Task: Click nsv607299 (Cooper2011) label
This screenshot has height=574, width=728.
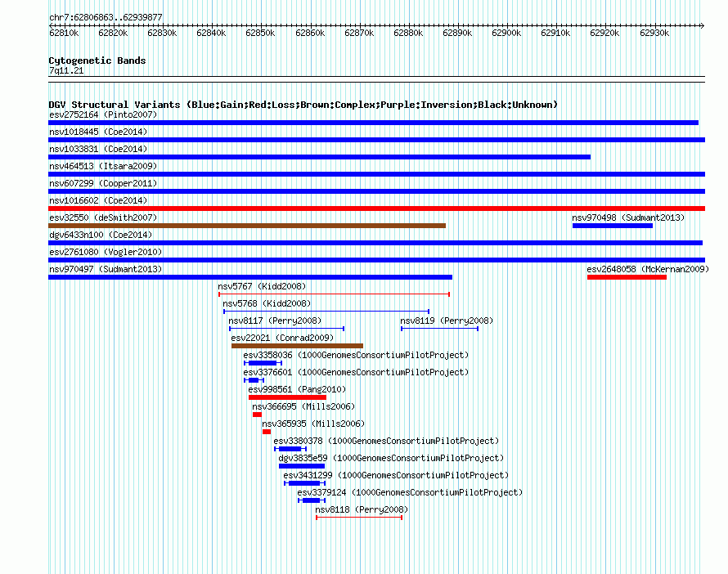Action: click(x=103, y=183)
